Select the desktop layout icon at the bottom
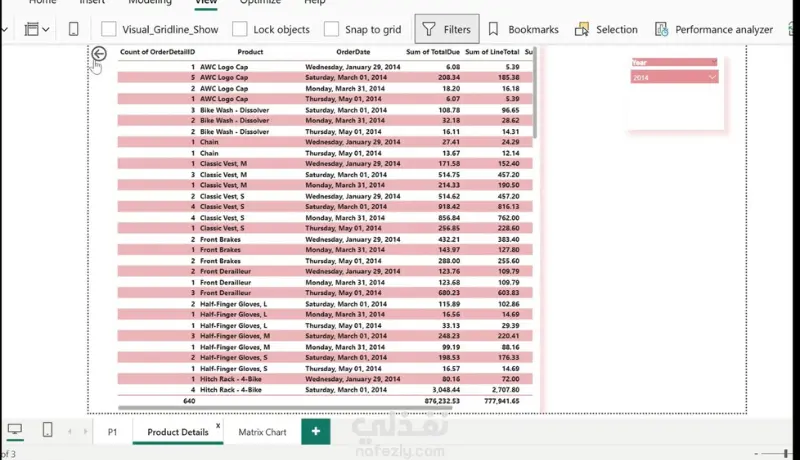The width and height of the screenshot is (800, 460). point(15,430)
